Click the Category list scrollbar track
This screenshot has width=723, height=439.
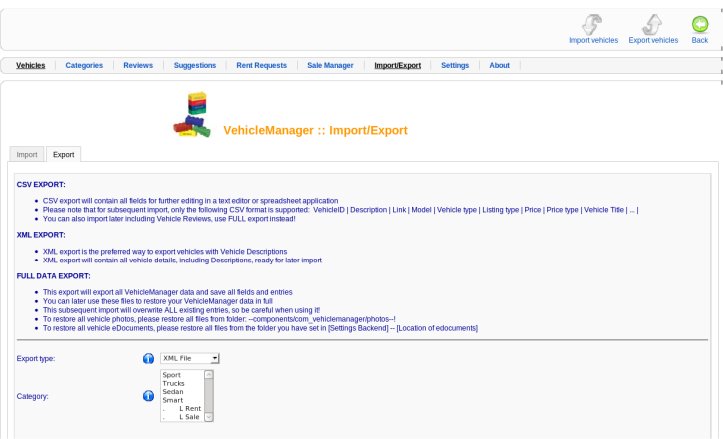pyautogui.click(x=208, y=396)
